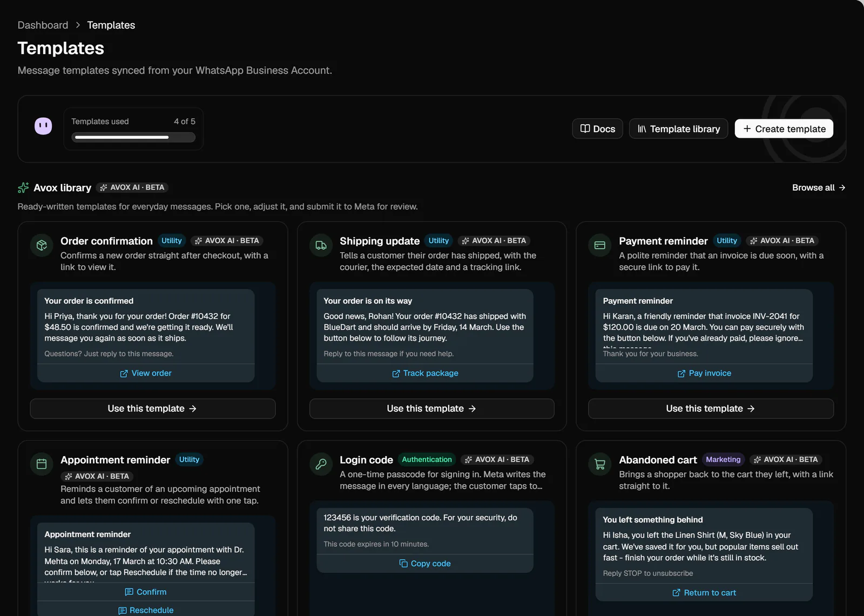Click the external link icon beside View order

click(124, 374)
